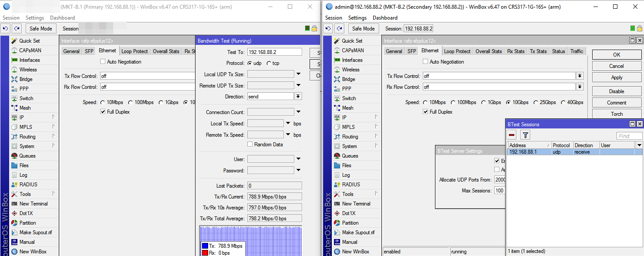This screenshot has height=256, width=644.
Task: Select tcp protocol radio in Bandwidth Test
Action: pyautogui.click(x=269, y=63)
